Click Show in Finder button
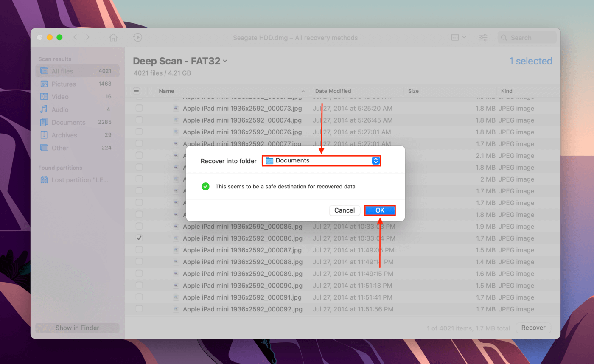 coord(77,328)
